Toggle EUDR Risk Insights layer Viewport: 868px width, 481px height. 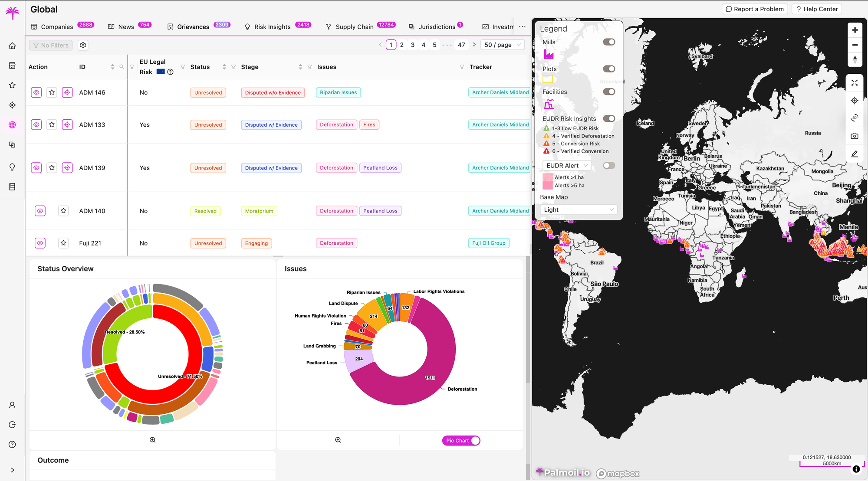click(609, 119)
